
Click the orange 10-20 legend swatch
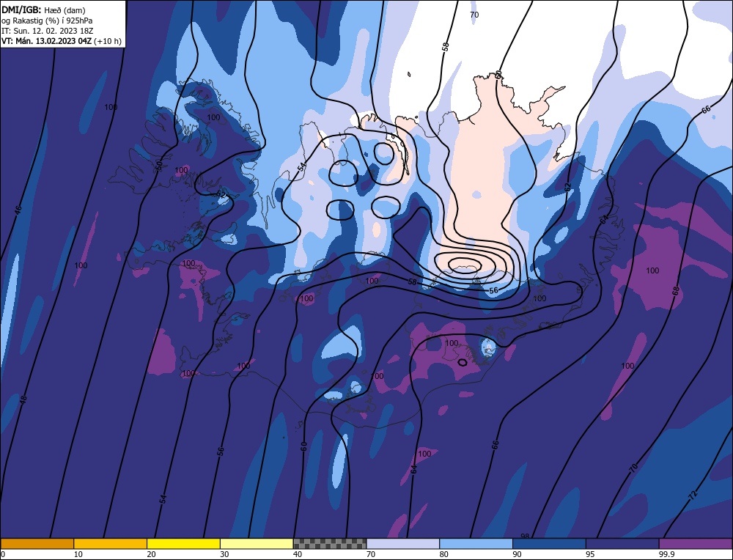[x=111, y=543]
